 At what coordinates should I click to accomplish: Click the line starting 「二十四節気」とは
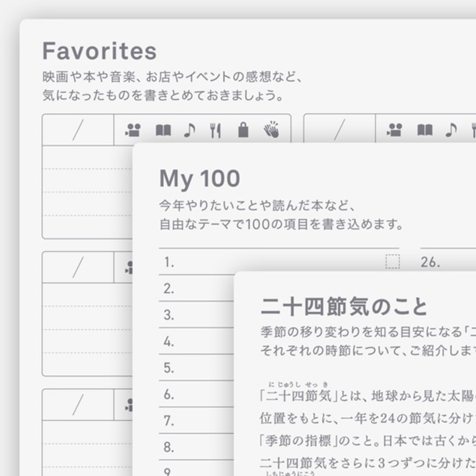pos(367,396)
